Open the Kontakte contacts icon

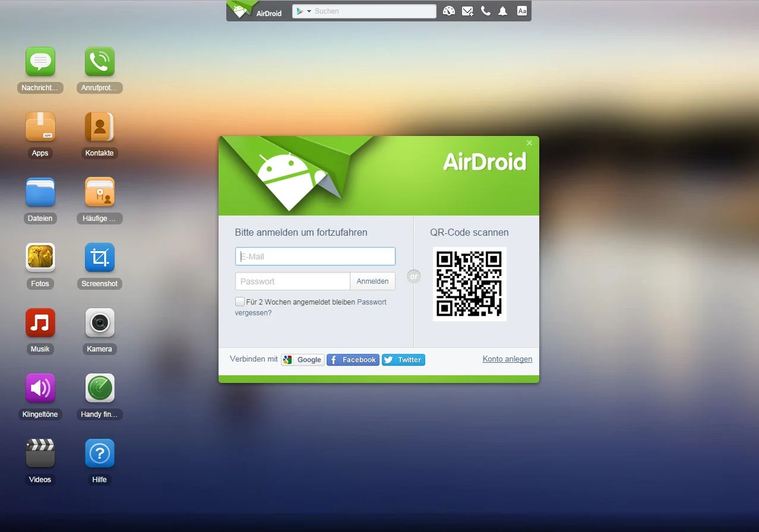click(x=99, y=126)
